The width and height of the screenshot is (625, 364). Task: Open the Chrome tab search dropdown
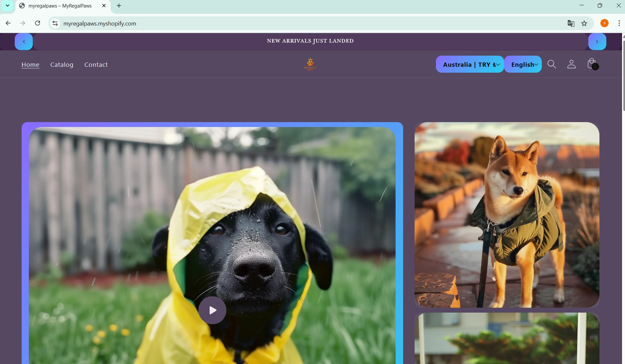[x=8, y=6]
